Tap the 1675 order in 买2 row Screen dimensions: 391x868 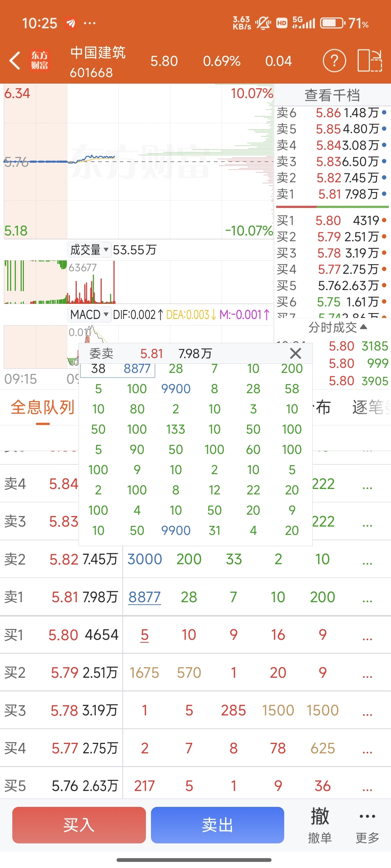coord(144,673)
